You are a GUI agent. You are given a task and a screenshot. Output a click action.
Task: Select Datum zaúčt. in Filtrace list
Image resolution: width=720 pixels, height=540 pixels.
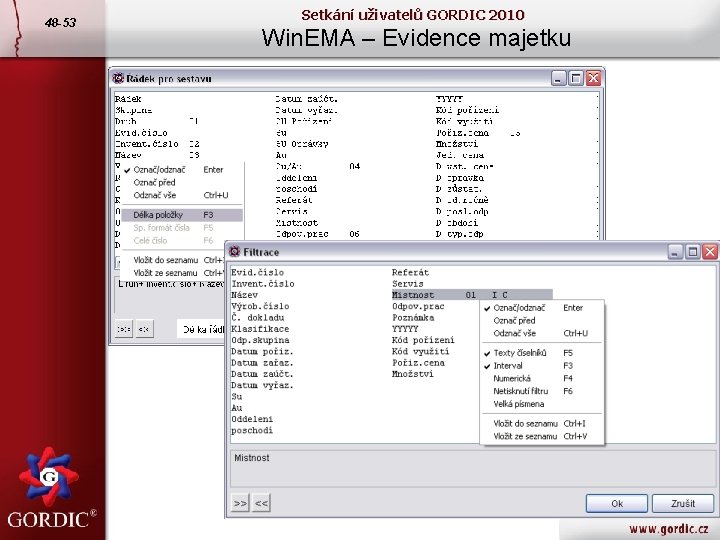coord(262,374)
